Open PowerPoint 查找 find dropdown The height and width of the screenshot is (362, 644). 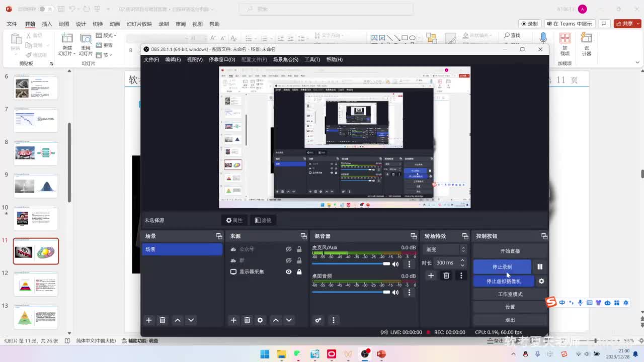coord(512,35)
